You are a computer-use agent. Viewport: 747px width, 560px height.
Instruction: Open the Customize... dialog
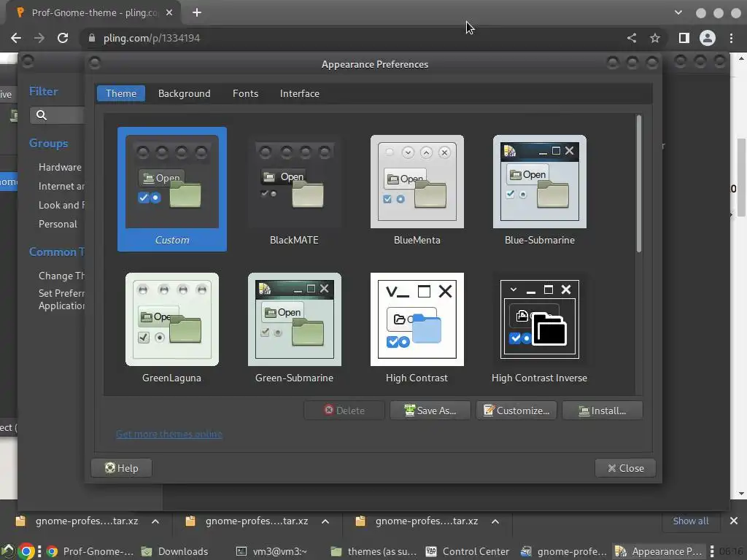coord(516,411)
